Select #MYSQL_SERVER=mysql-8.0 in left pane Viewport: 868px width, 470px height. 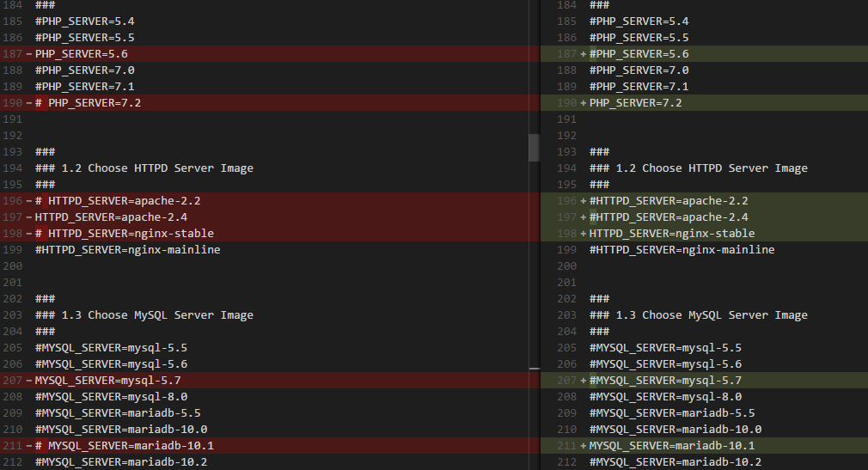coord(111,397)
